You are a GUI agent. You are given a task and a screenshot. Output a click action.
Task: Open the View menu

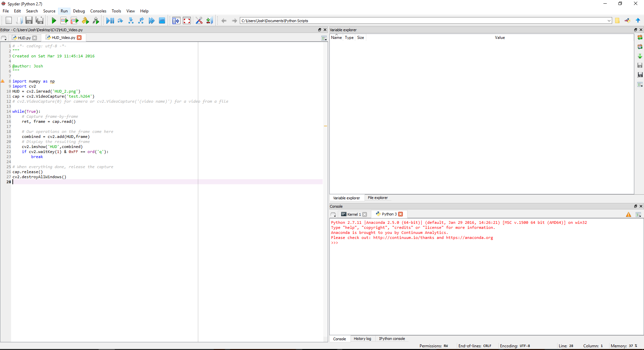click(130, 11)
